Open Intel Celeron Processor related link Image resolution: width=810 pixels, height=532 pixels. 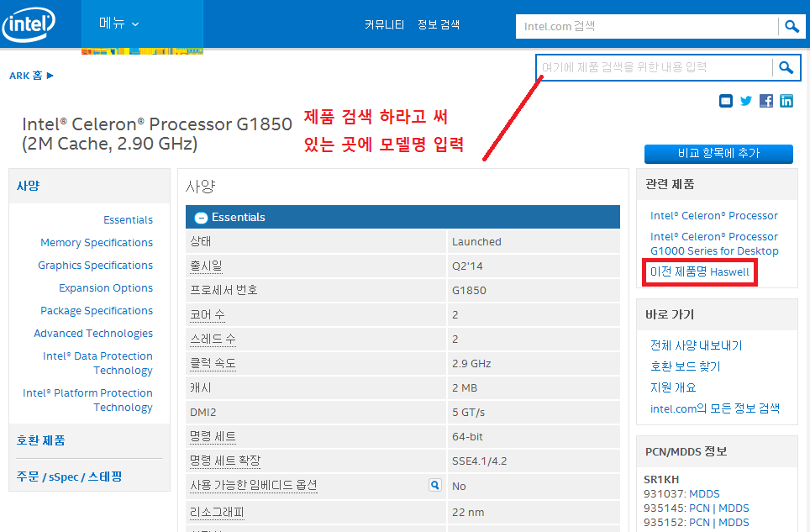pos(714,216)
